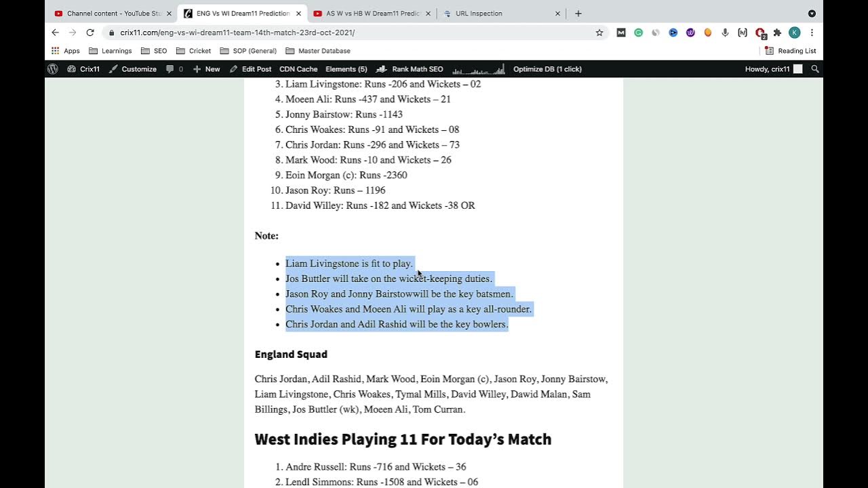Viewport: 868px width, 488px height.
Task: Click the Chrome profile avatar K
Action: tap(795, 33)
